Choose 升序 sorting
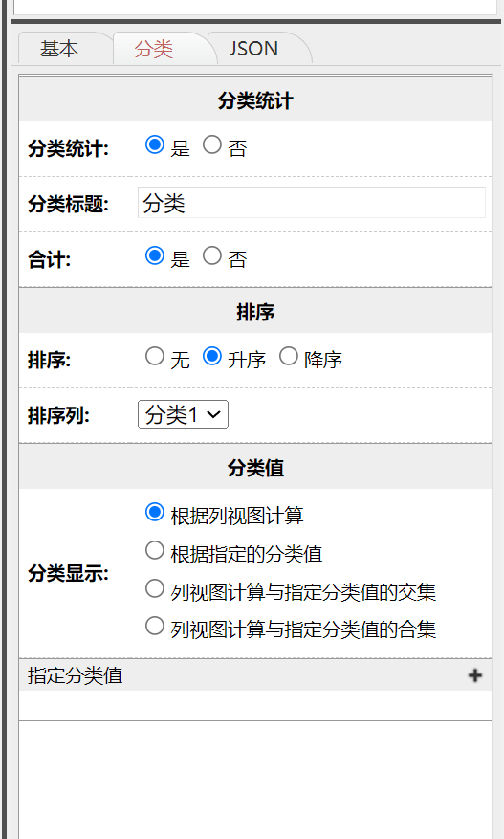 212,356
